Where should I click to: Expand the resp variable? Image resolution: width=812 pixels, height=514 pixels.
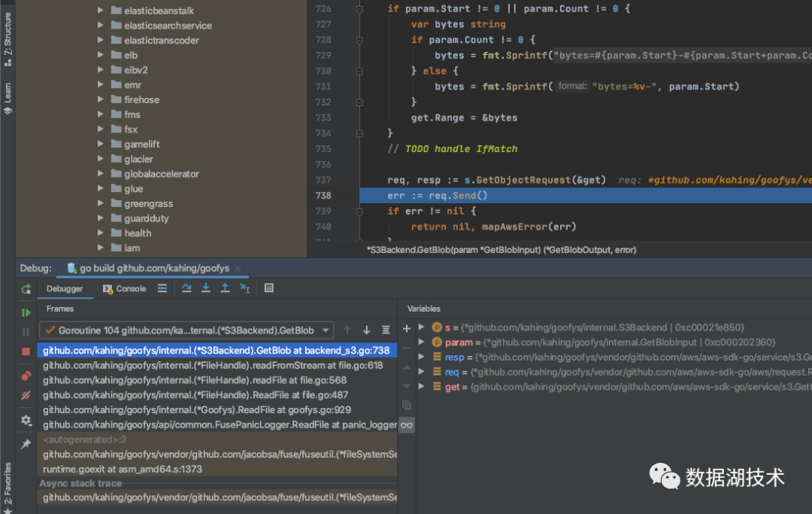click(x=422, y=357)
